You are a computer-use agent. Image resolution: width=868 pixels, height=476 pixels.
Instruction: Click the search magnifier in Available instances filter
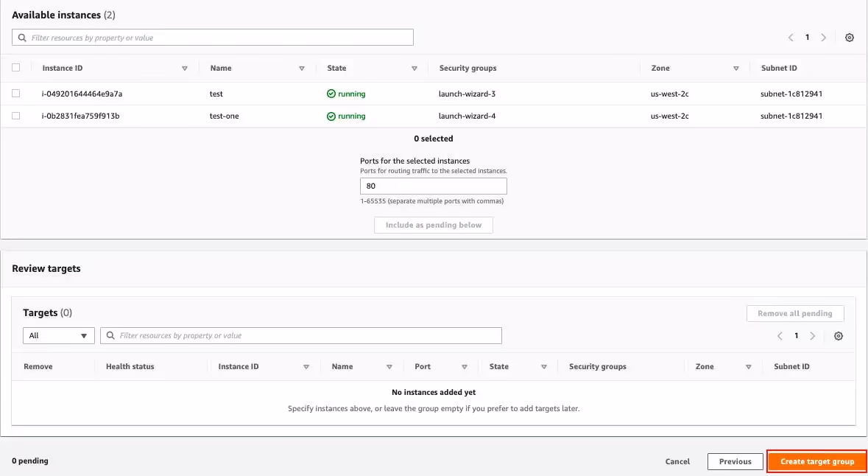coord(23,37)
